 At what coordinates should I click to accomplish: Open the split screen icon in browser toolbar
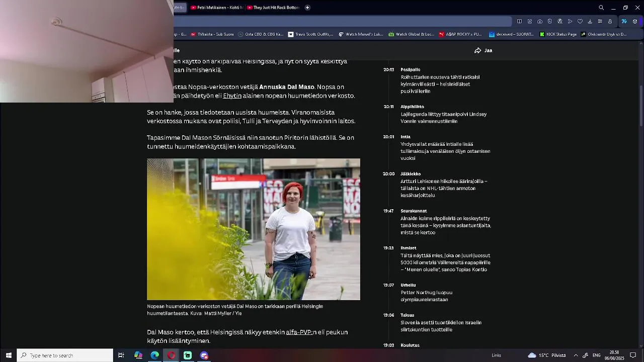[x=519, y=21]
